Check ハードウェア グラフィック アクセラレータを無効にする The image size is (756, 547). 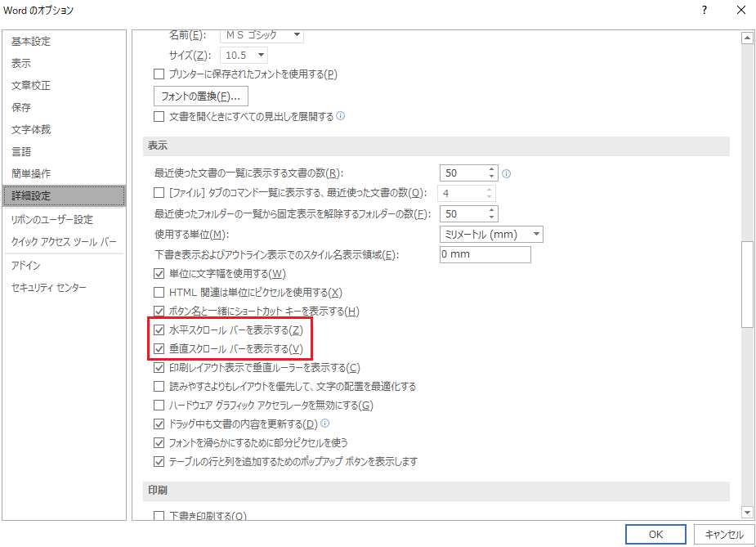[x=159, y=406]
